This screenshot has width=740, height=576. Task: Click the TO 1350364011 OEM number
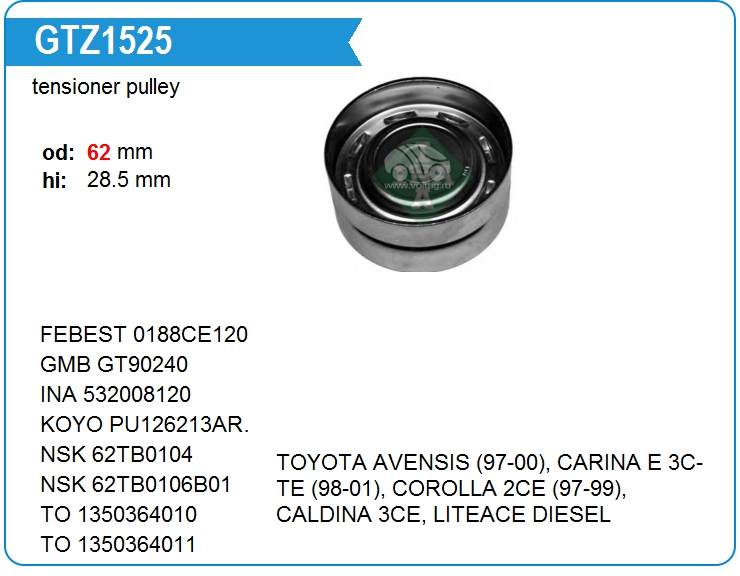tap(118, 544)
